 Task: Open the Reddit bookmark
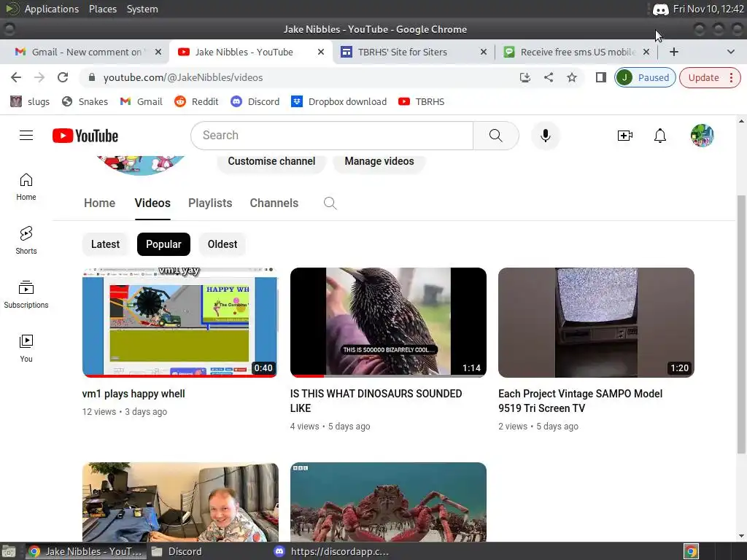pos(196,102)
